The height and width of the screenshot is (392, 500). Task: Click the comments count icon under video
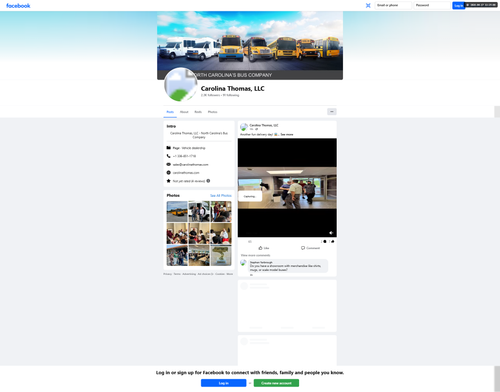click(325, 241)
